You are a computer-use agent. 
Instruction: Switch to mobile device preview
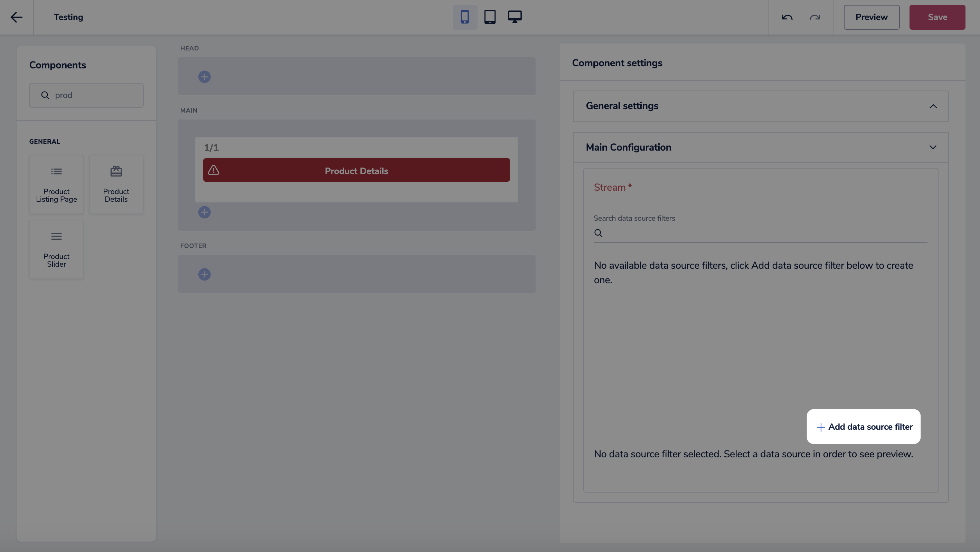(x=464, y=17)
